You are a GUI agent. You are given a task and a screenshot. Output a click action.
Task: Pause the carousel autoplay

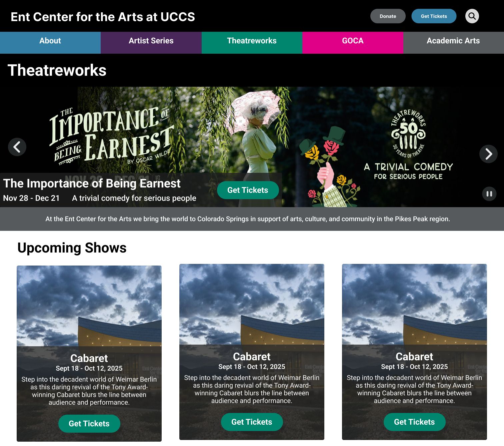point(489,194)
